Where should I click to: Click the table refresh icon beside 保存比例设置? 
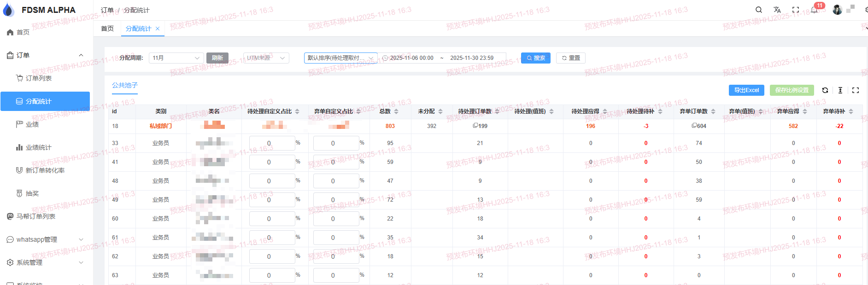tap(825, 90)
